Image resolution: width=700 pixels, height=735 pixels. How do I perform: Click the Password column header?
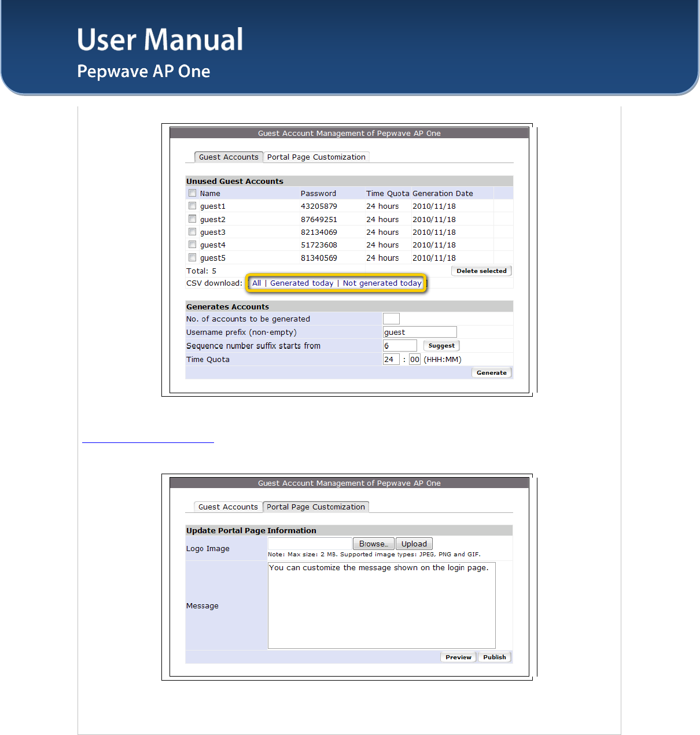click(318, 193)
